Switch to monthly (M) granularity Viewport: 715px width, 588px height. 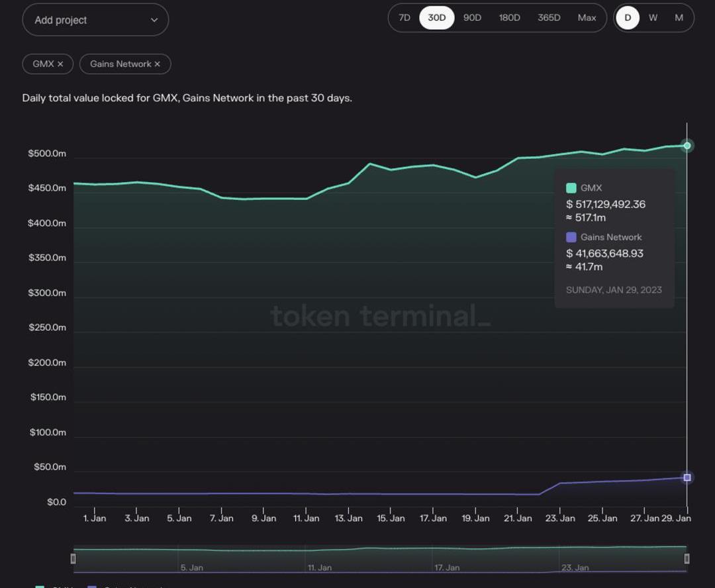click(x=679, y=18)
